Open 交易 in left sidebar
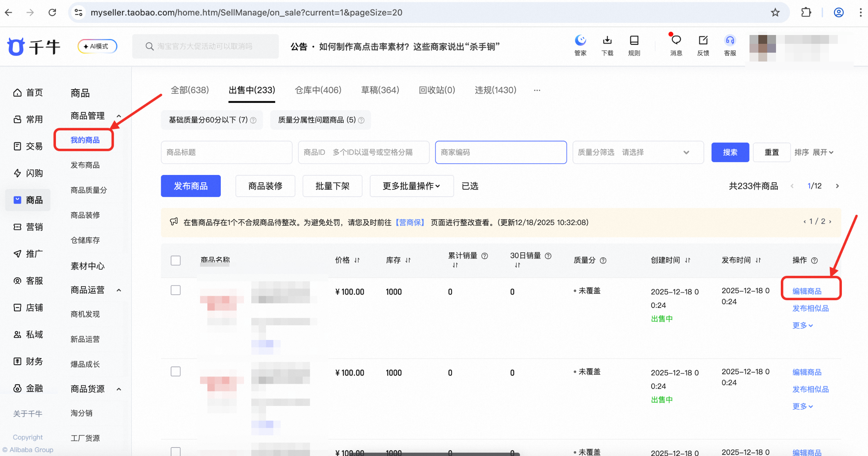868x456 pixels. 28,146
